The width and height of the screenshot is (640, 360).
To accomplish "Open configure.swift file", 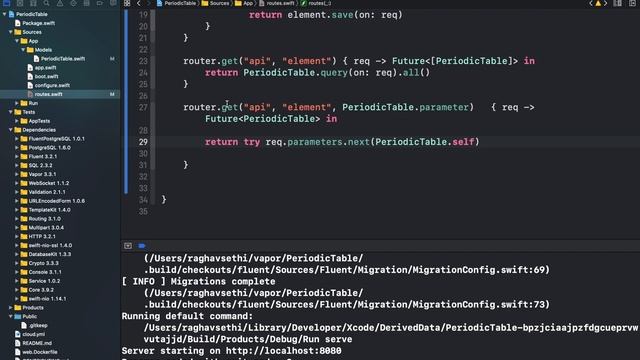I will (x=52, y=85).
